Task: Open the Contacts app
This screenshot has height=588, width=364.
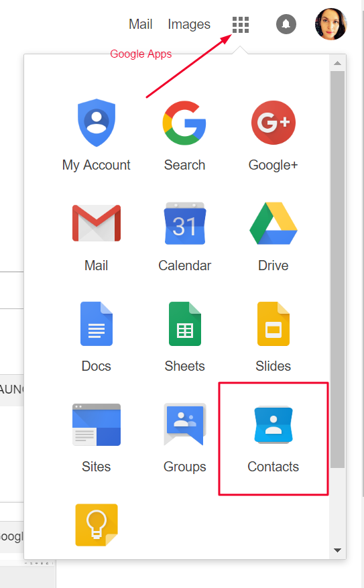Action: (x=274, y=424)
